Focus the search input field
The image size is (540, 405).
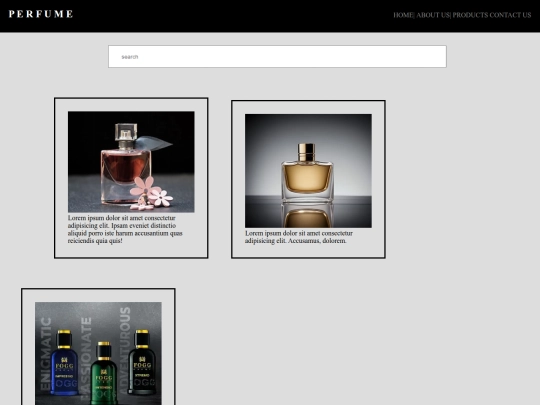[277, 56]
